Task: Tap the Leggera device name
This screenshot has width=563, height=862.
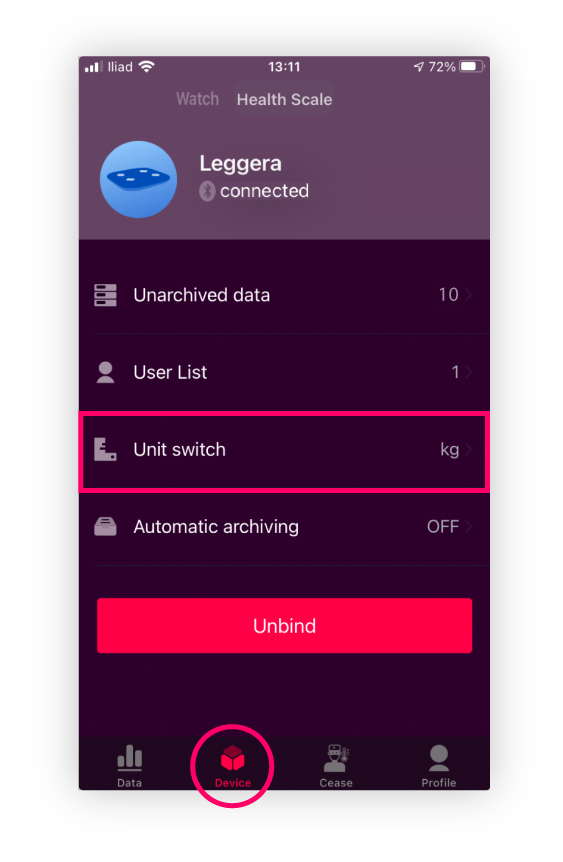Action: [240, 164]
